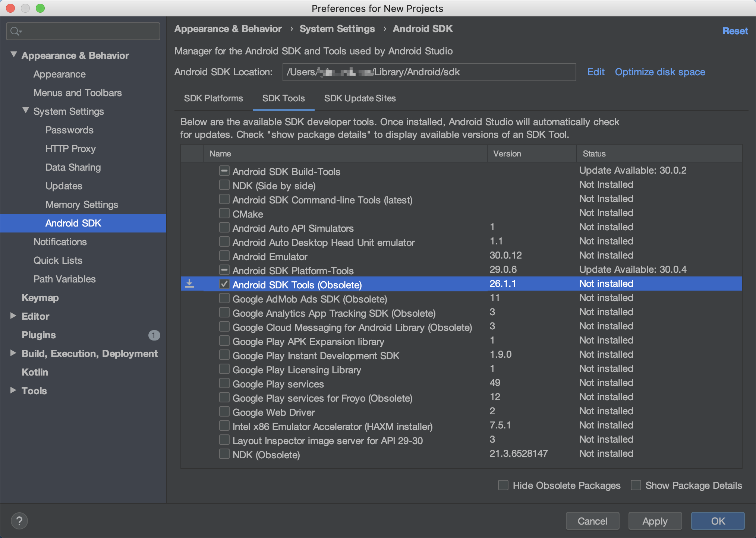Enable Hide Obsolete Packages checkbox
Image resolution: width=756 pixels, height=538 pixels.
503,485
